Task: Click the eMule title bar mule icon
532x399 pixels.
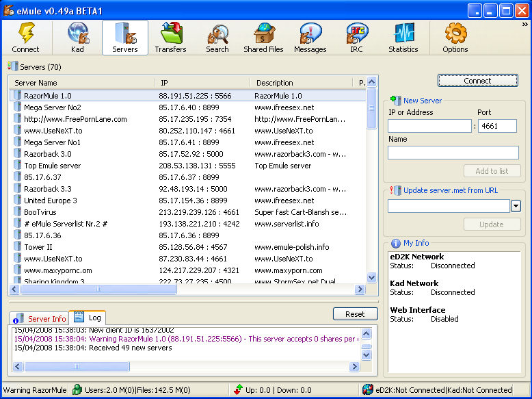Action: point(9,10)
